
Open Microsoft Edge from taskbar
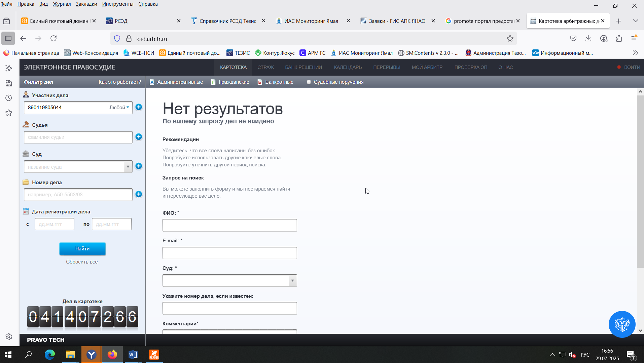coord(49,355)
